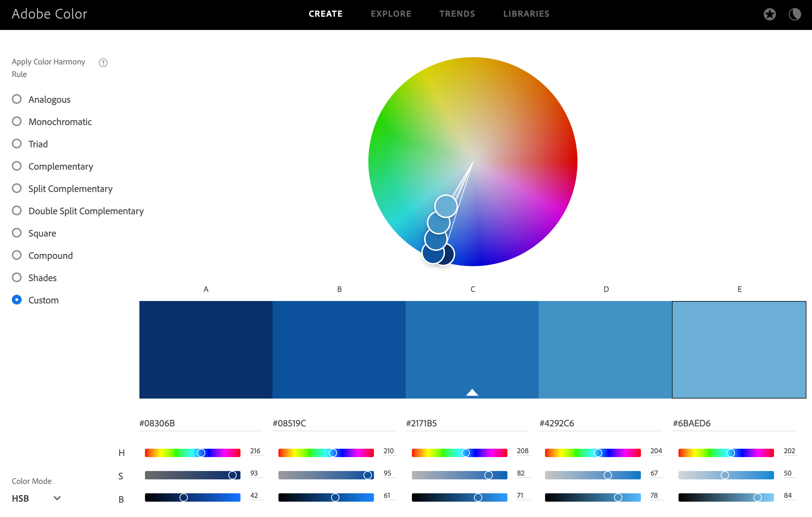Open the color harmony help tooltip
Viewport: 812px width, 517px height.
pyautogui.click(x=103, y=63)
